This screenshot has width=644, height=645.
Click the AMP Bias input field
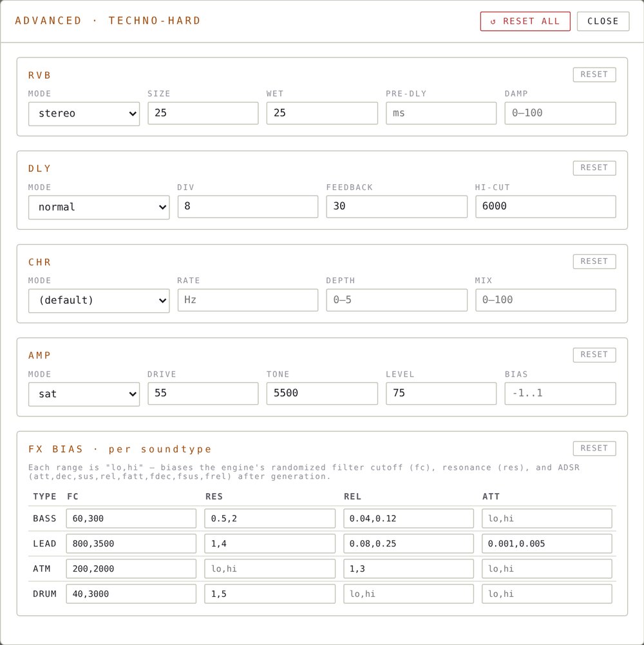pyautogui.click(x=560, y=393)
